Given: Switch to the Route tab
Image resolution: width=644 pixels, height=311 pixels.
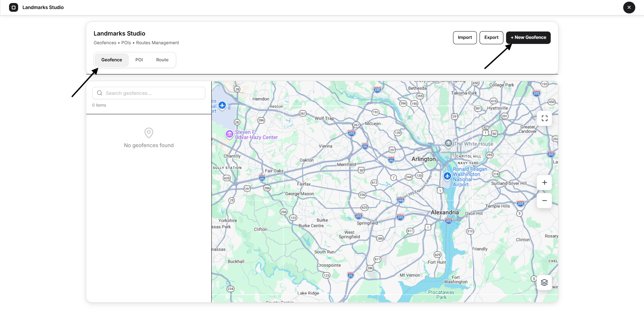Looking at the screenshot, I should [162, 60].
